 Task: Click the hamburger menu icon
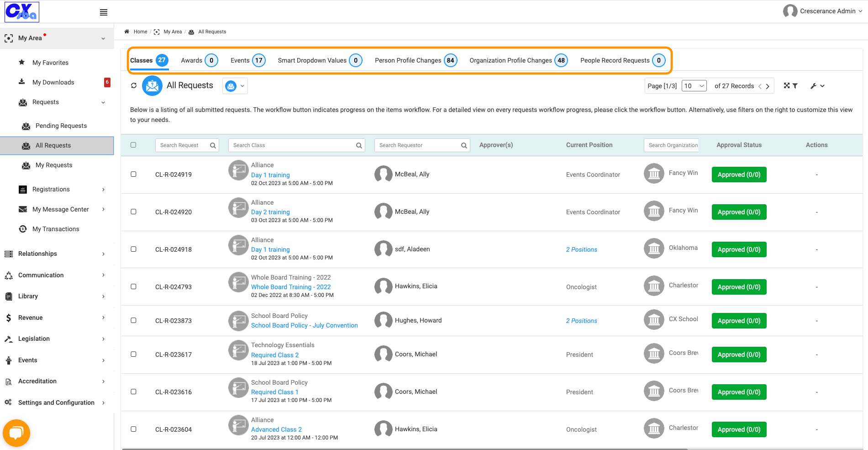click(104, 12)
